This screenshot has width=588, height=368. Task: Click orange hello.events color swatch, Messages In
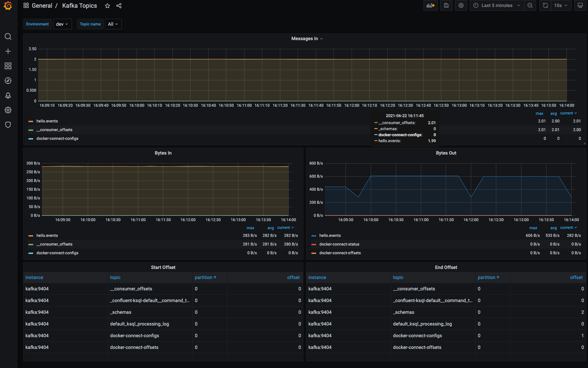(31, 121)
